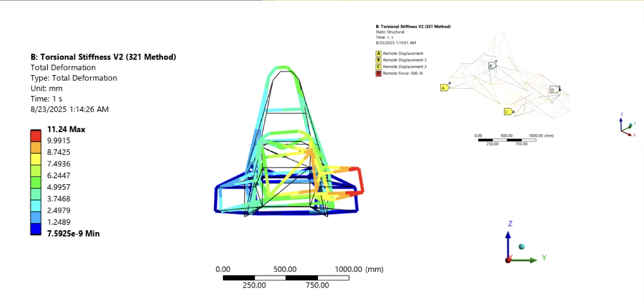Viewport: 644px width, 304px height.
Task: Select the yellow C flag on the frame model
Action: [508, 112]
